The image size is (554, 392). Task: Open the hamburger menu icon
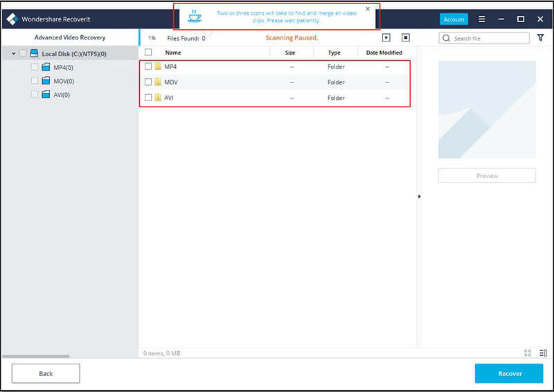[x=481, y=19]
